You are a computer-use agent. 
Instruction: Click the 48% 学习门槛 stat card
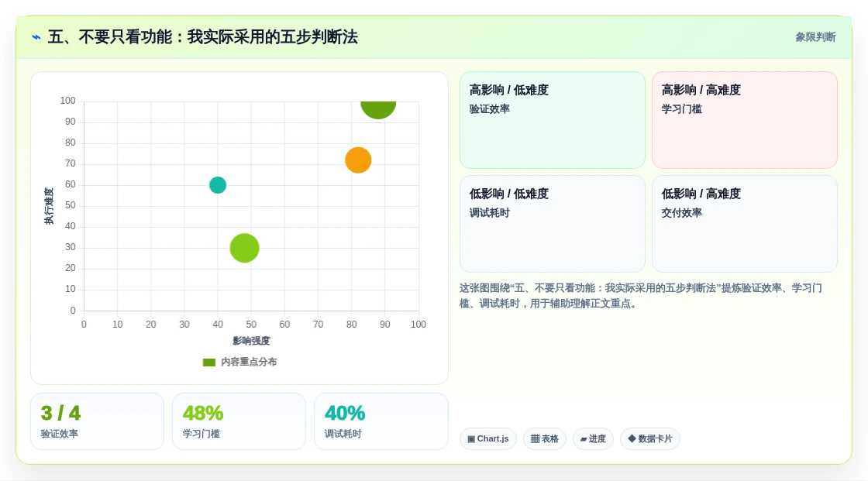239,421
